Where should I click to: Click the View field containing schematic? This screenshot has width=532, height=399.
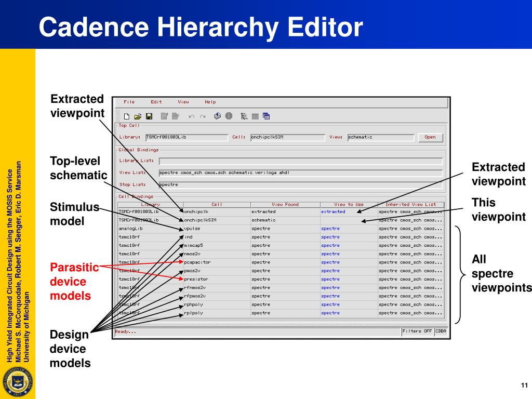click(x=381, y=137)
